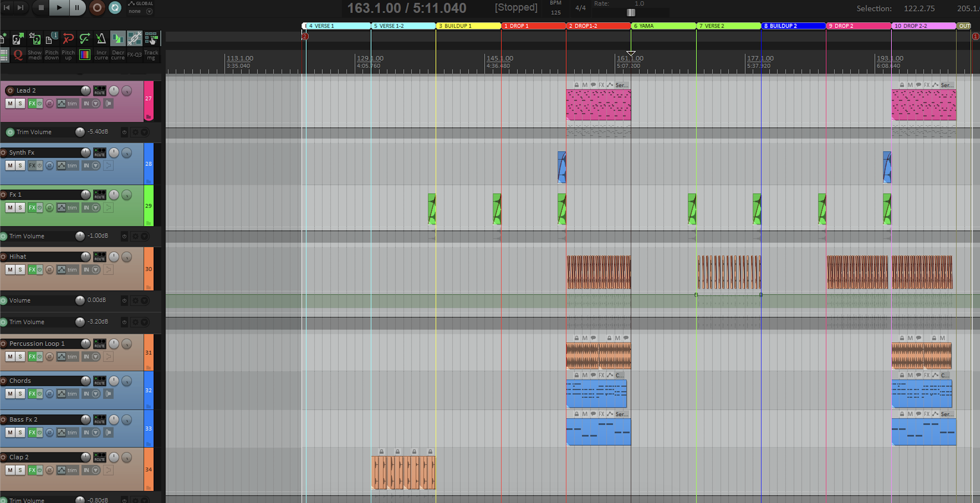Click the Show medi toolbar button
This screenshot has width=980, height=503.
pos(34,55)
